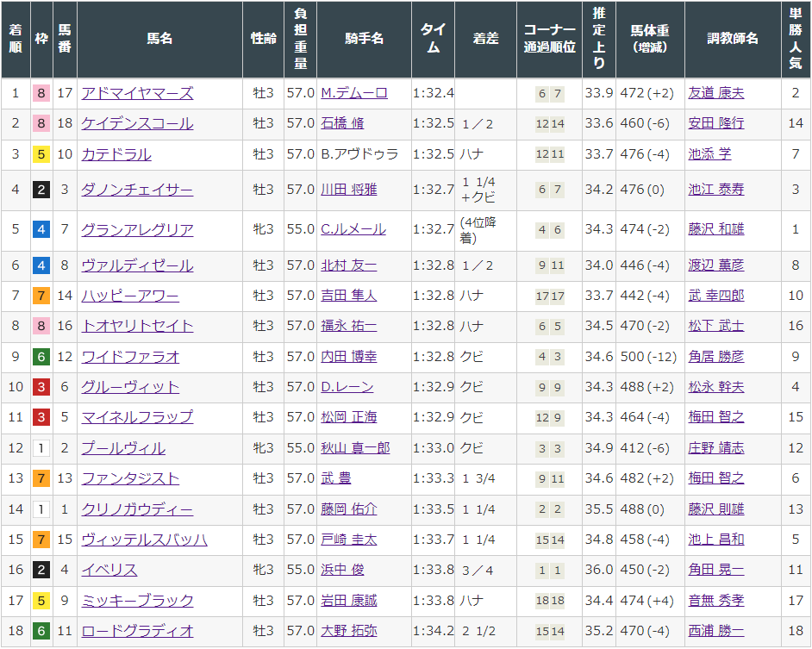
Task: Select jockey 吉田 隼人
Action: click(349, 296)
